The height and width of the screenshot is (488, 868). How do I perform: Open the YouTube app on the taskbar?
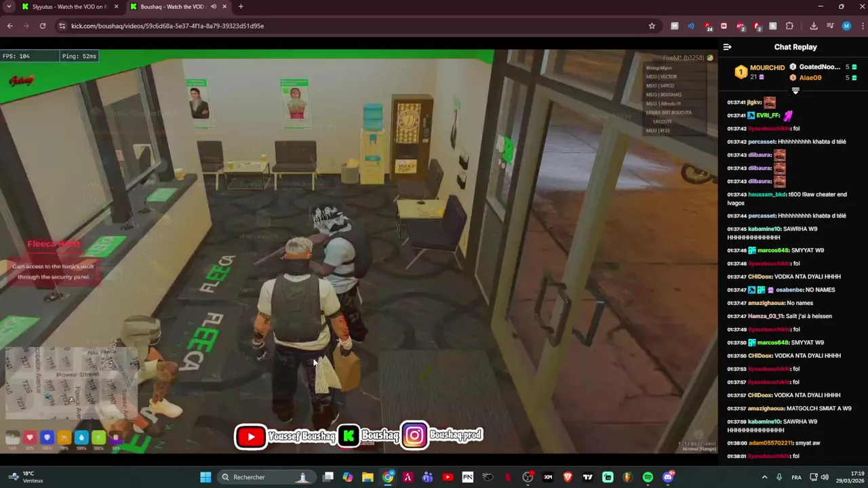point(448,477)
